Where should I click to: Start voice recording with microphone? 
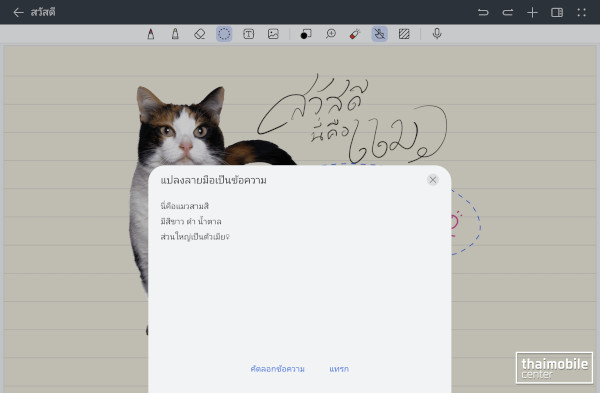437,34
